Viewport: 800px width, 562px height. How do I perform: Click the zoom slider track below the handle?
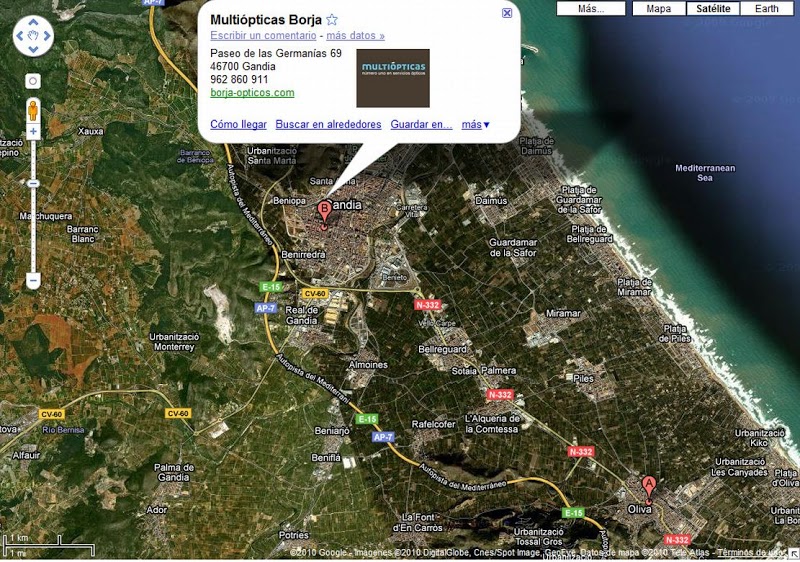coord(33,229)
